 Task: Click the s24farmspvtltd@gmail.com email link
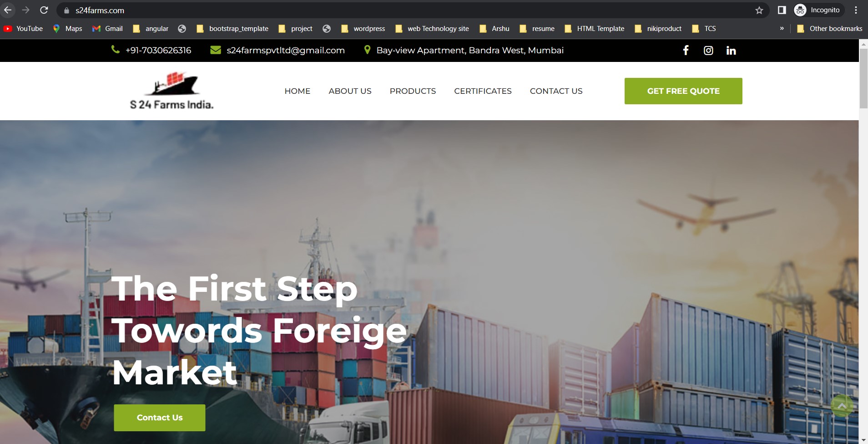(285, 50)
